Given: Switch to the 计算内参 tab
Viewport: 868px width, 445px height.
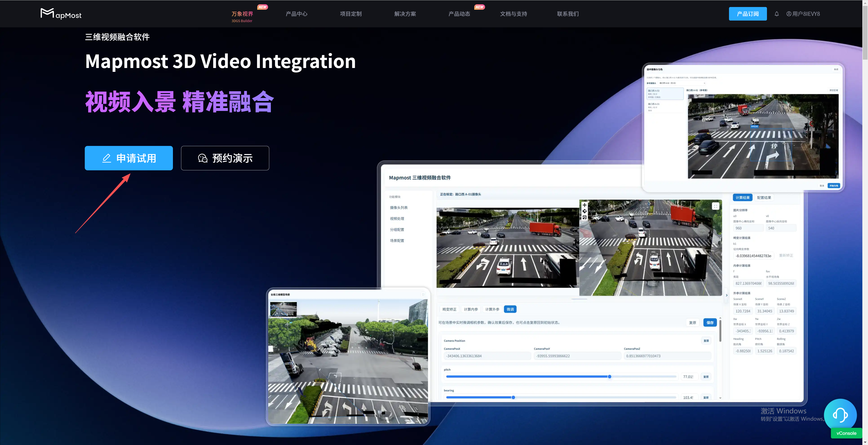Looking at the screenshot, I should (471, 309).
